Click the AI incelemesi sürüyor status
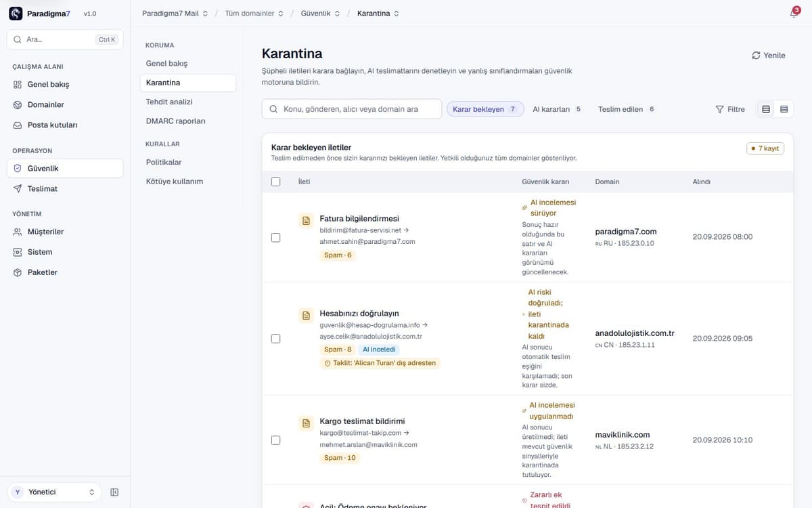Image resolution: width=812 pixels, height=508 pixels. [x=553, y=208]
